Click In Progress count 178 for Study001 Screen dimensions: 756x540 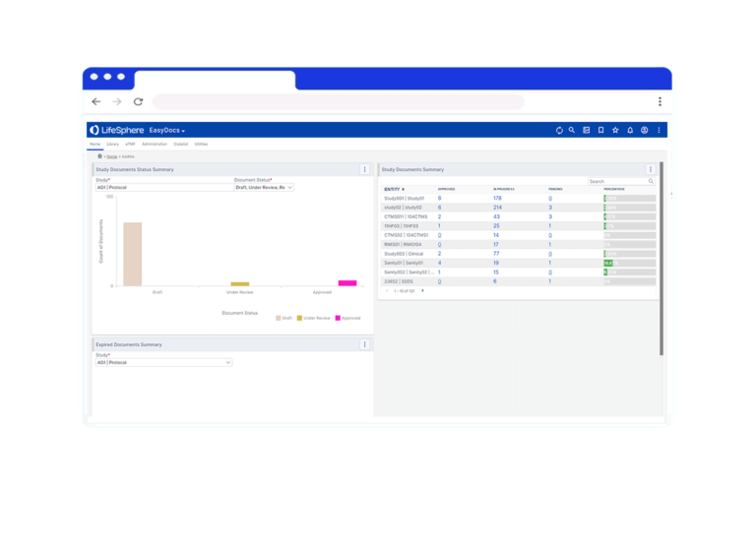pyautogui.click(x=497, y=199)
